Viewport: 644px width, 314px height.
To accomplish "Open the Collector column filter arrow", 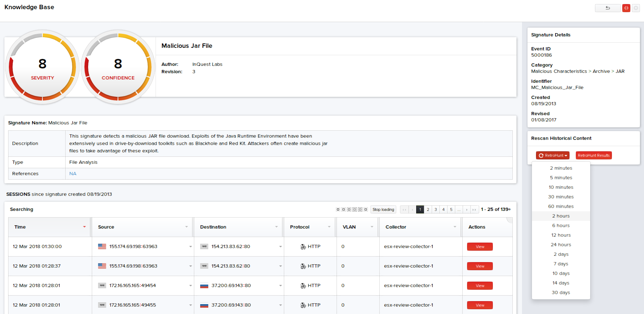I will click(455, 227).
